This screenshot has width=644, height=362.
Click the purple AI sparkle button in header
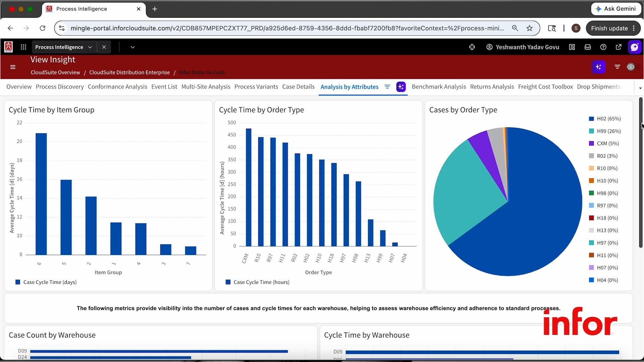[x=598, y=67]
